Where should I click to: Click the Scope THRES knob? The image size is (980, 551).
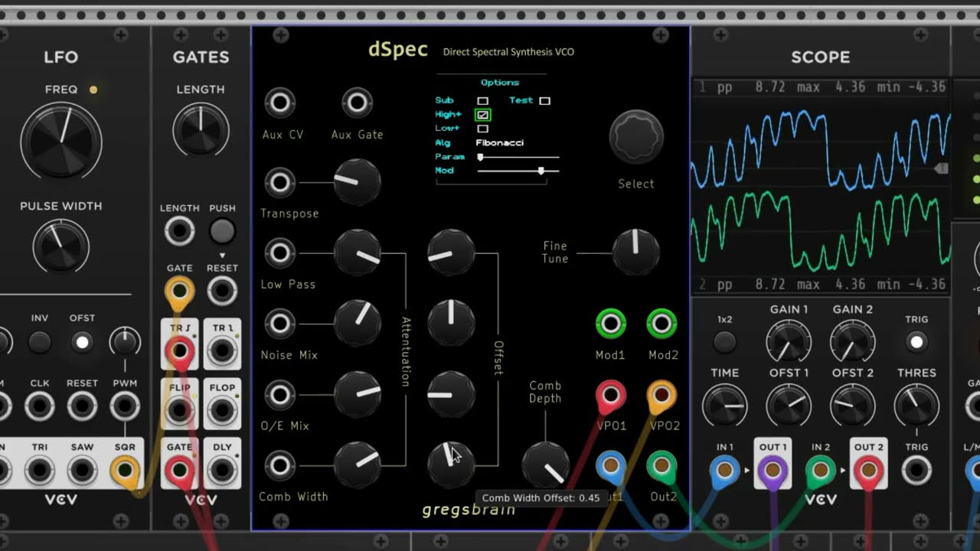916,406
